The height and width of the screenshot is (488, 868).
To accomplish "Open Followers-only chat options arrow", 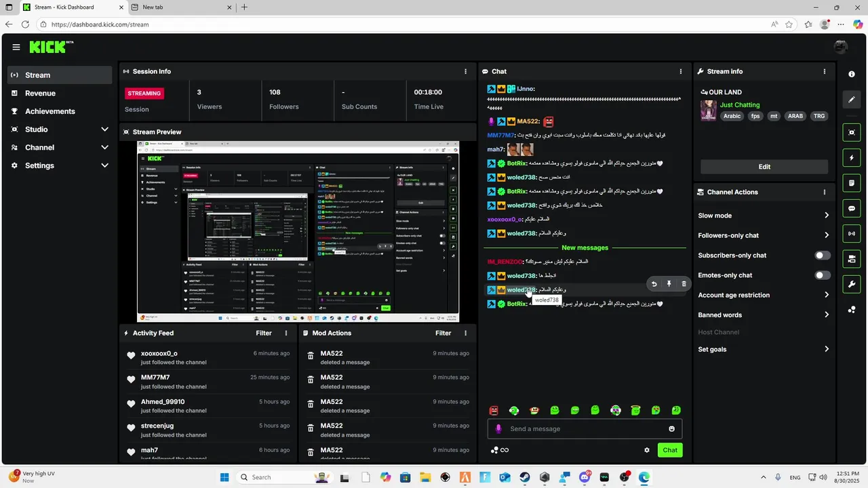I will [827, 235].
